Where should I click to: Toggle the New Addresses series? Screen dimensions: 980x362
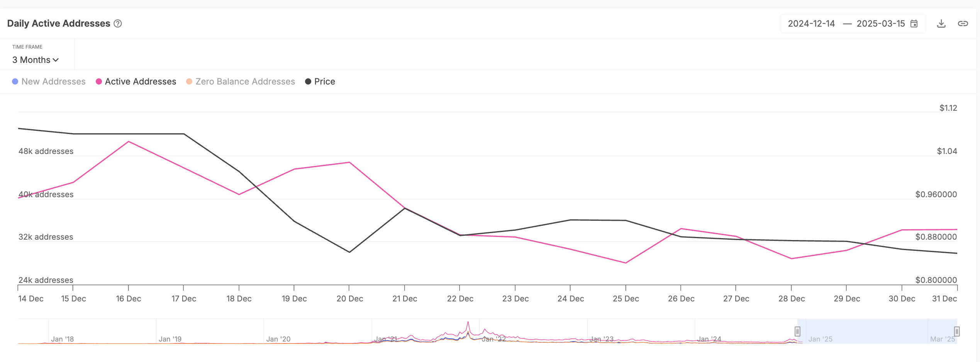click(53, 81)
